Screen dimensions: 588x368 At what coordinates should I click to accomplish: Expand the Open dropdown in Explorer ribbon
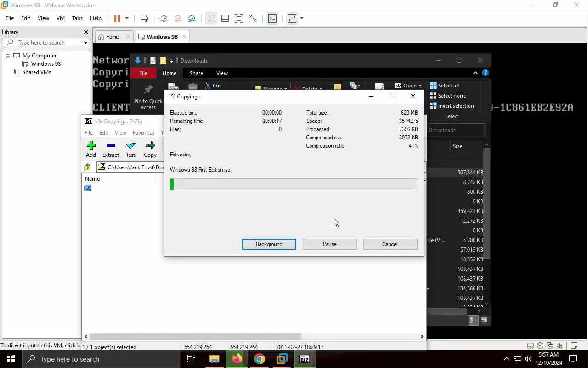[x=420, y=86]
